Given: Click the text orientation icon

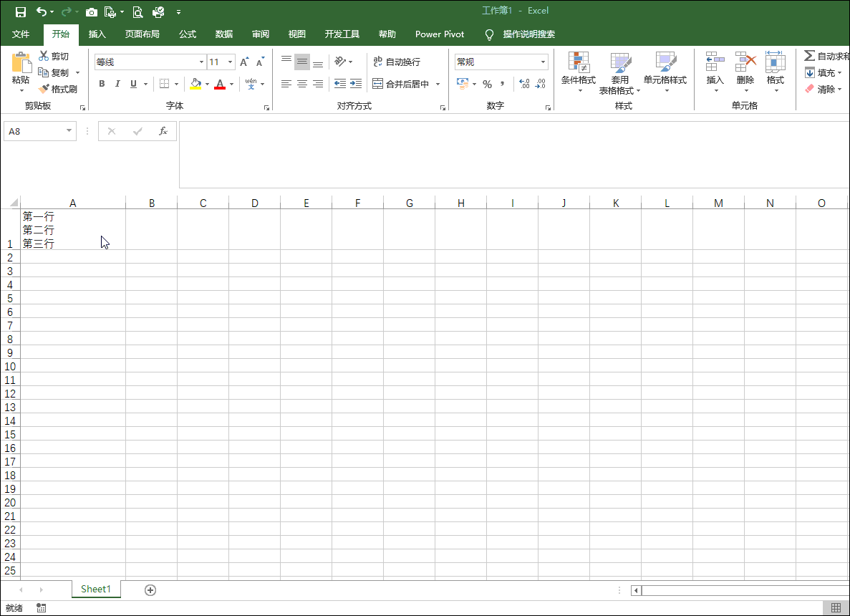Looking at the screenshot, I should coord(340,62).
